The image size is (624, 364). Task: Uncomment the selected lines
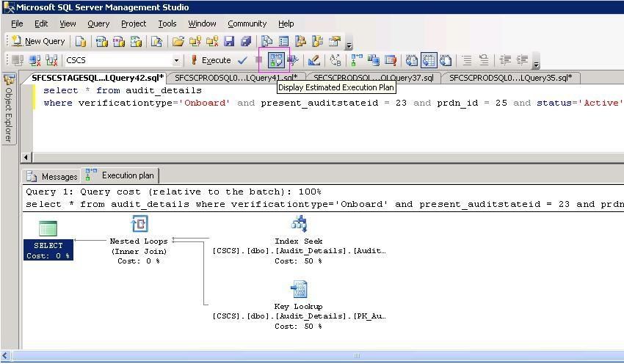[x=484, y=60]
